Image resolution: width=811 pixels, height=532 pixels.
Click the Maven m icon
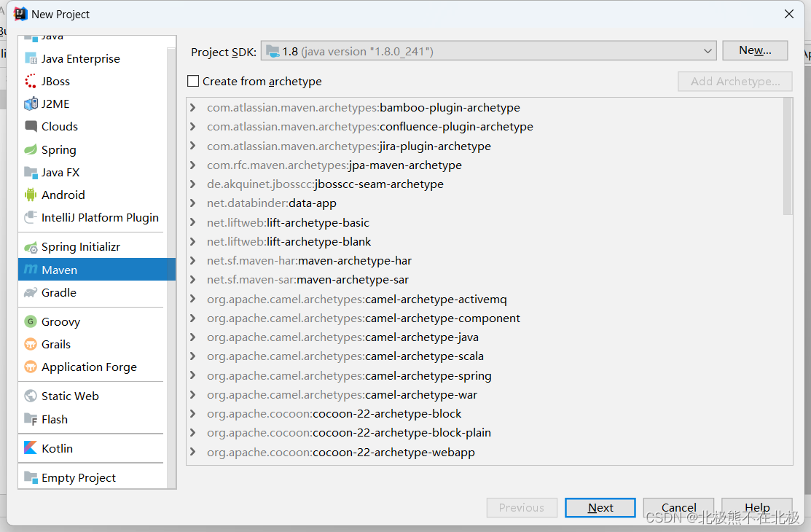pos(31,270)
